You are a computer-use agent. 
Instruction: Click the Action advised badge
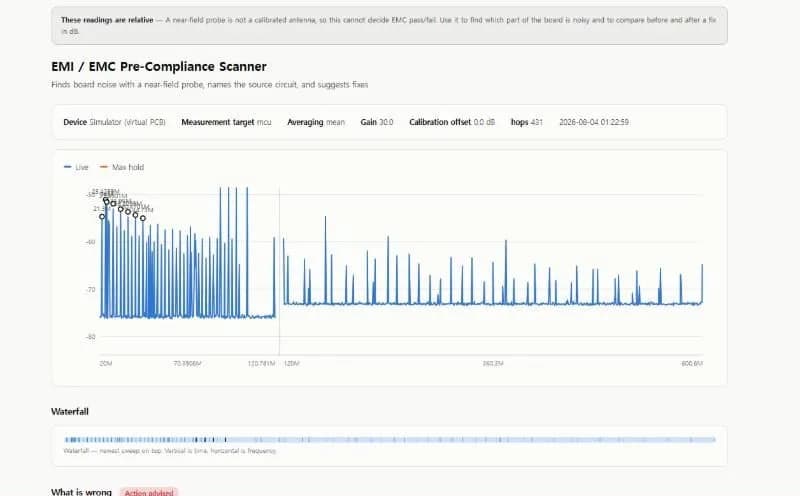click(x=149, y=492)
